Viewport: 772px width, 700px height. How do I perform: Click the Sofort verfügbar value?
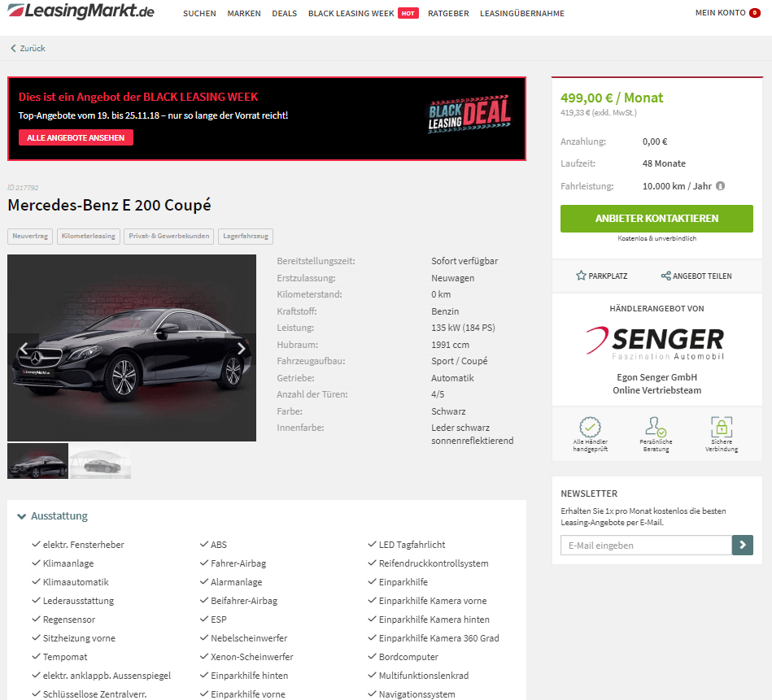pyautogui.click(x=465, y=261)
